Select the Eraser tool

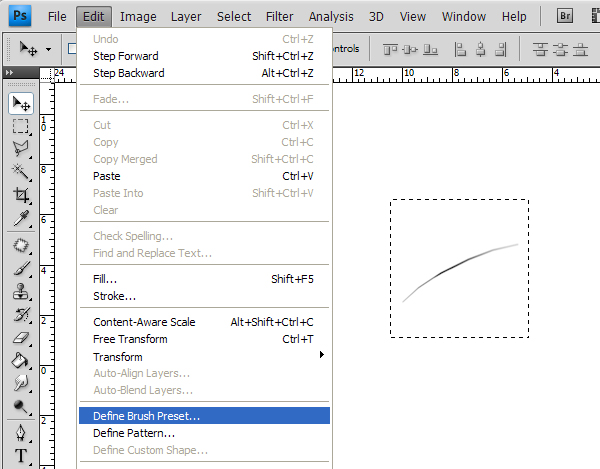(x=20, y=338)
